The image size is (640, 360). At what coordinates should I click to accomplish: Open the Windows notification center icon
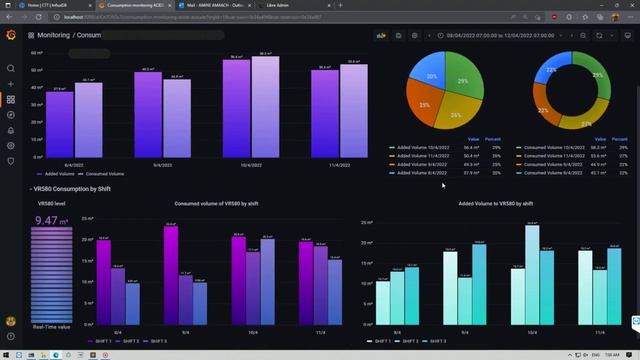pos(629,355)
